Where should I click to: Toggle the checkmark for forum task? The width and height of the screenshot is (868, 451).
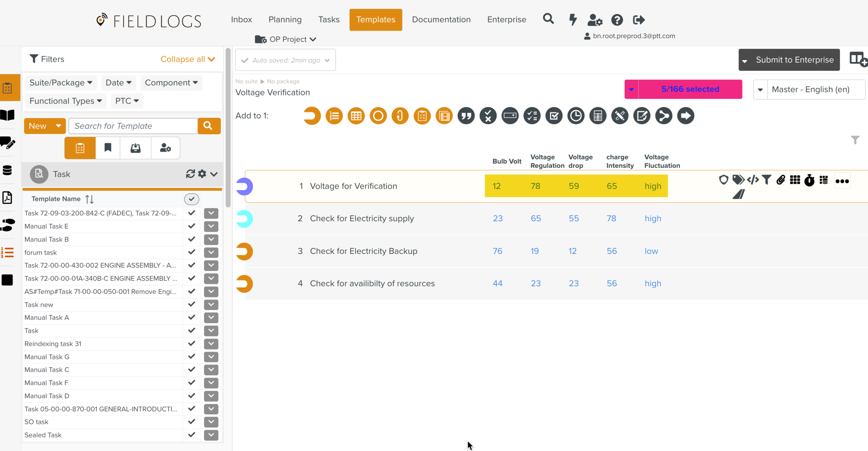pyautogui.click(x=191, y=252)
